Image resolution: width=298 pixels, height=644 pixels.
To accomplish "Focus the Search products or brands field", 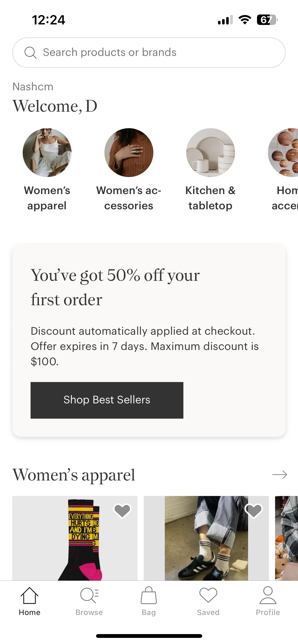I will pos(149,53).
